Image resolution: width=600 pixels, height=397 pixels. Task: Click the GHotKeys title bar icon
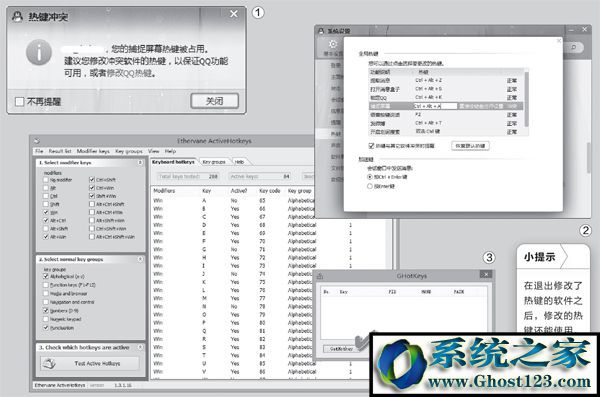[x=320, y=276]
